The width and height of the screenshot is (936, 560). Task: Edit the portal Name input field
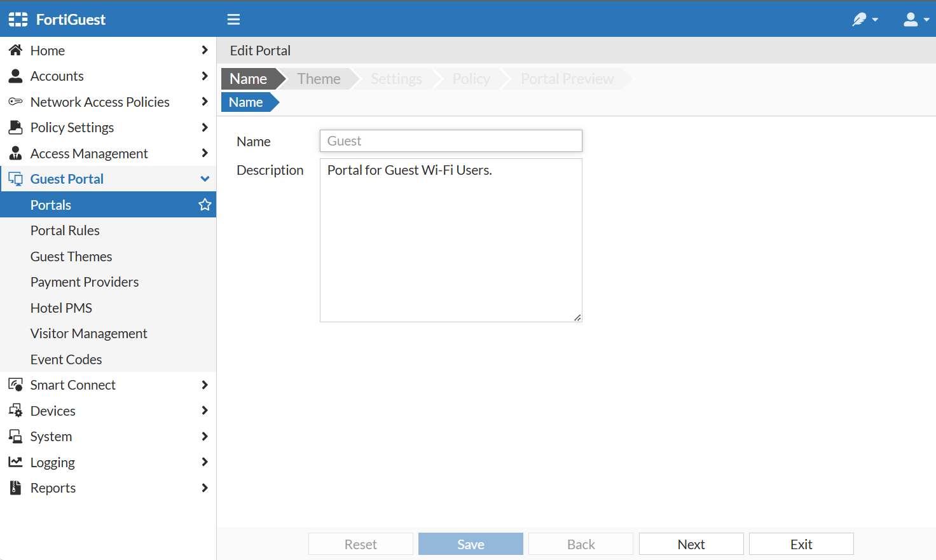[x=450, y=140]
